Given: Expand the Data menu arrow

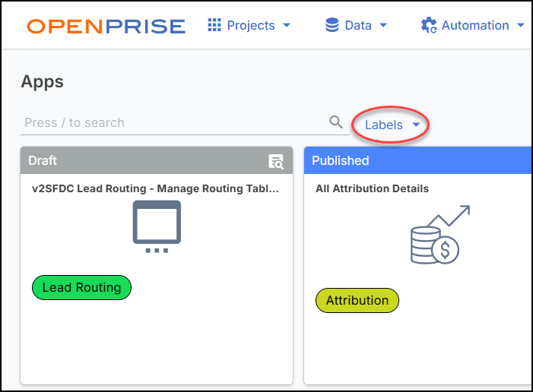Looking at the screenshot, I should (383, 26).
